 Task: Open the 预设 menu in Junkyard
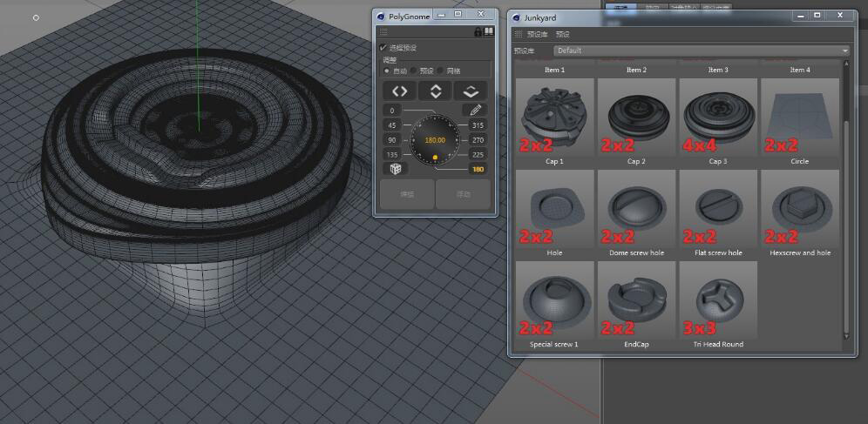pyautogui.click(x=563, y=34)
